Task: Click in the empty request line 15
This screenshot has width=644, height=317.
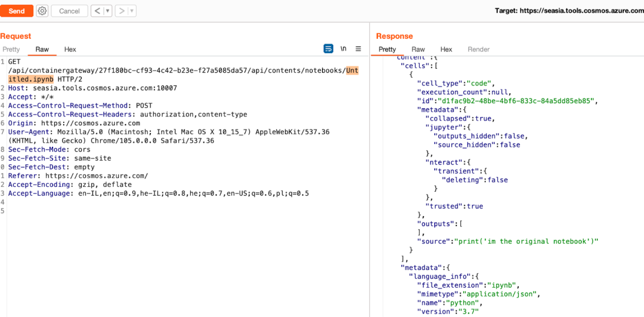Action: (x=185, y=211)
